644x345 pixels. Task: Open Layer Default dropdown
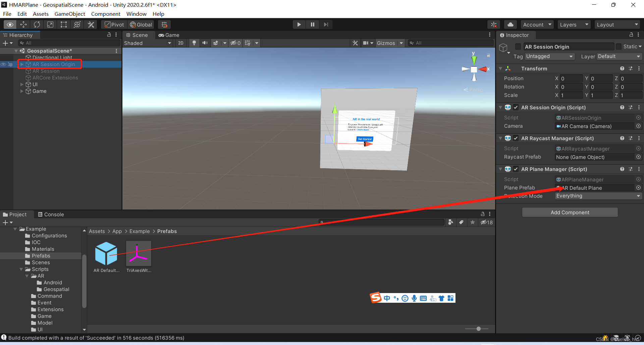point(619,56)
